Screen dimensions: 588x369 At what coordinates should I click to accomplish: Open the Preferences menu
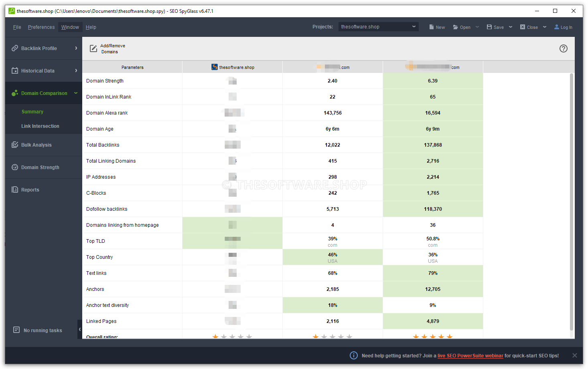(x=41, y=27)
